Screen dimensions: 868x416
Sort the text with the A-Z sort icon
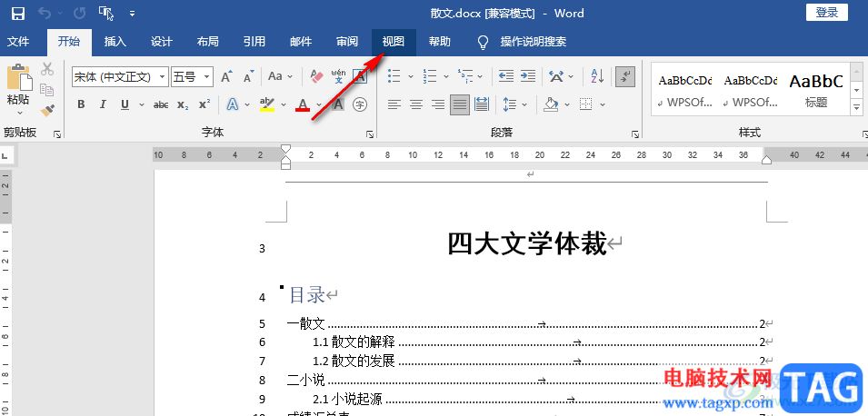tap(597, 75)
